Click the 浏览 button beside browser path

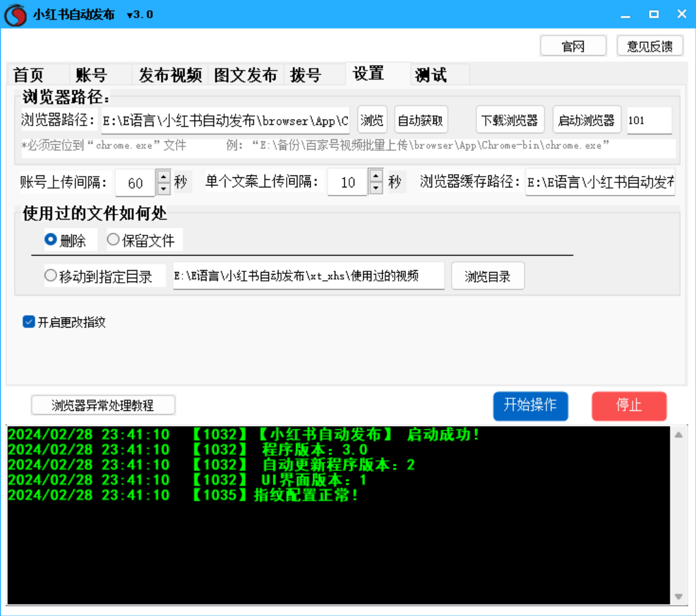372,120
